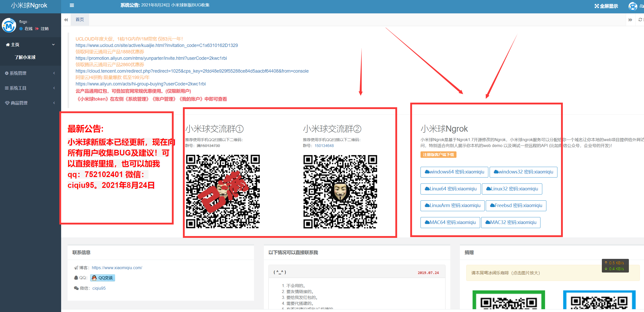Select the 了解小米球 submenu item
The height and width of the screenshot is (312, 644).
25,57
